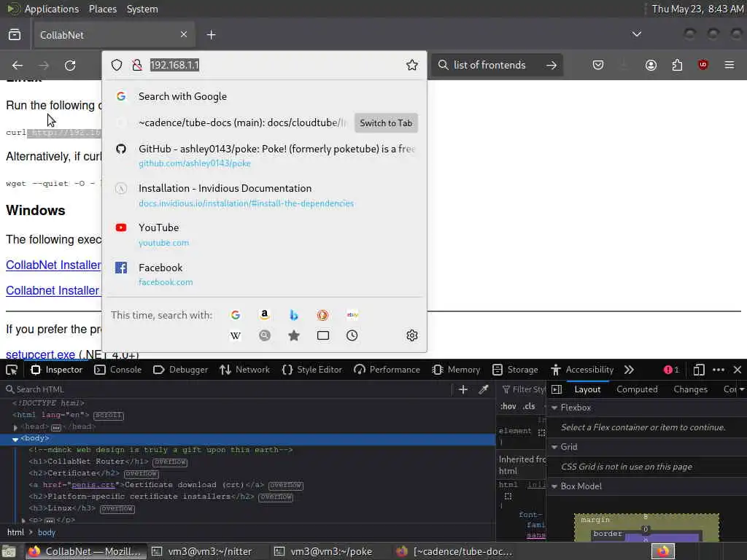Toggle the three-pane inspector sidebar
The height and width of the screenshot is (560, 747).
click(557, 389)
